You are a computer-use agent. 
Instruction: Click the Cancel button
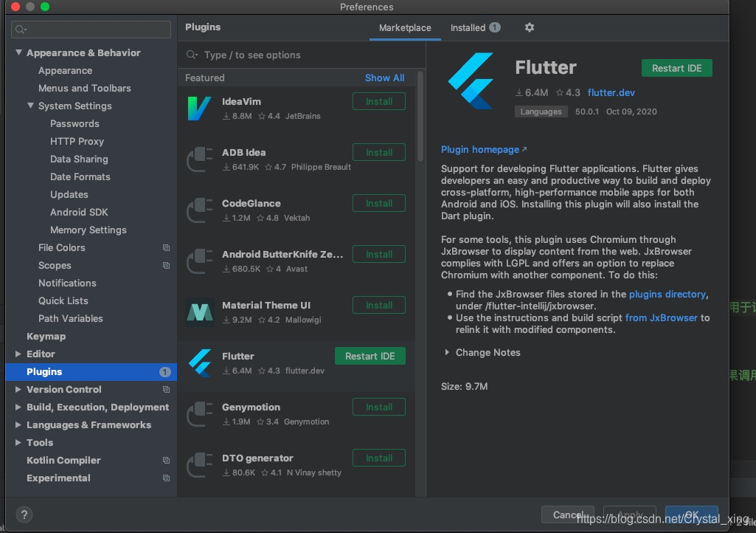pyautogui.click(x=568, y=515)
